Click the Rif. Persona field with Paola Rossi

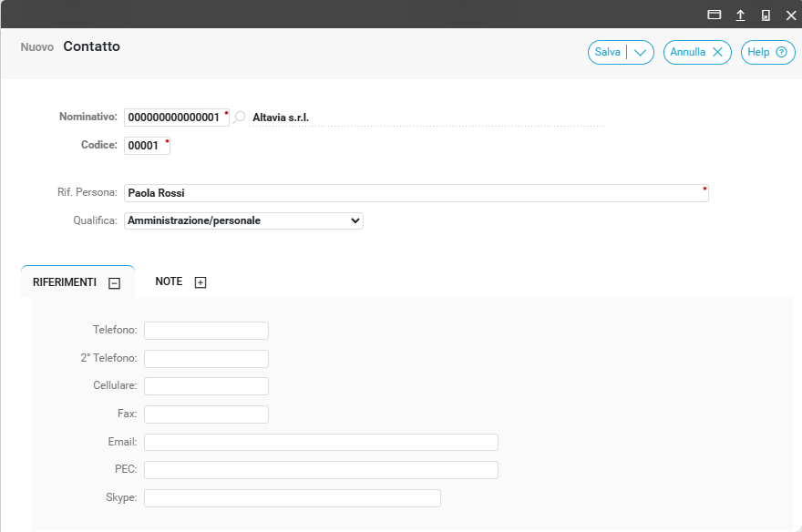(x=416, y=193)
